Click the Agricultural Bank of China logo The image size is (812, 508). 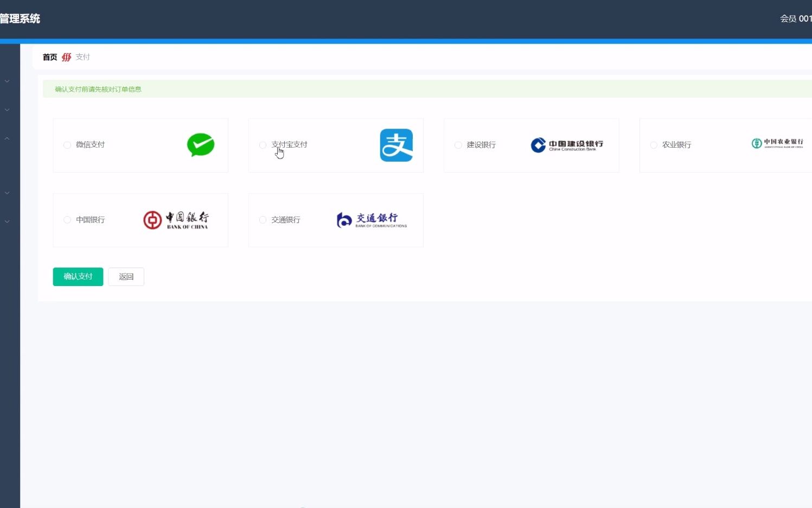[777, 143]
